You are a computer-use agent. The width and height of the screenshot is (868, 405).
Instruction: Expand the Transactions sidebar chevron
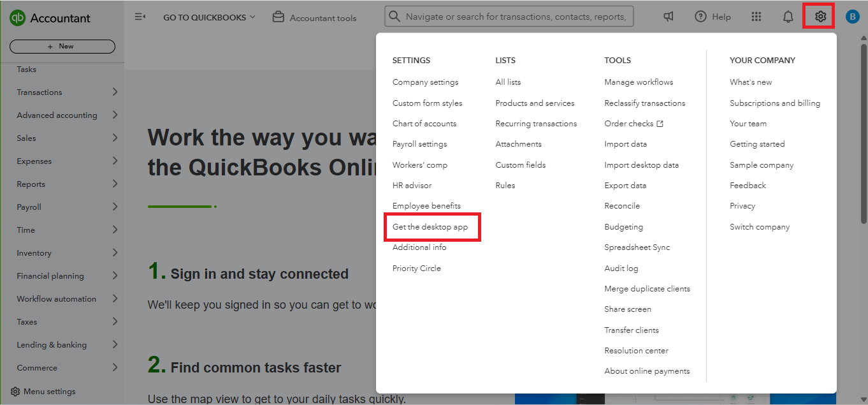115,92
